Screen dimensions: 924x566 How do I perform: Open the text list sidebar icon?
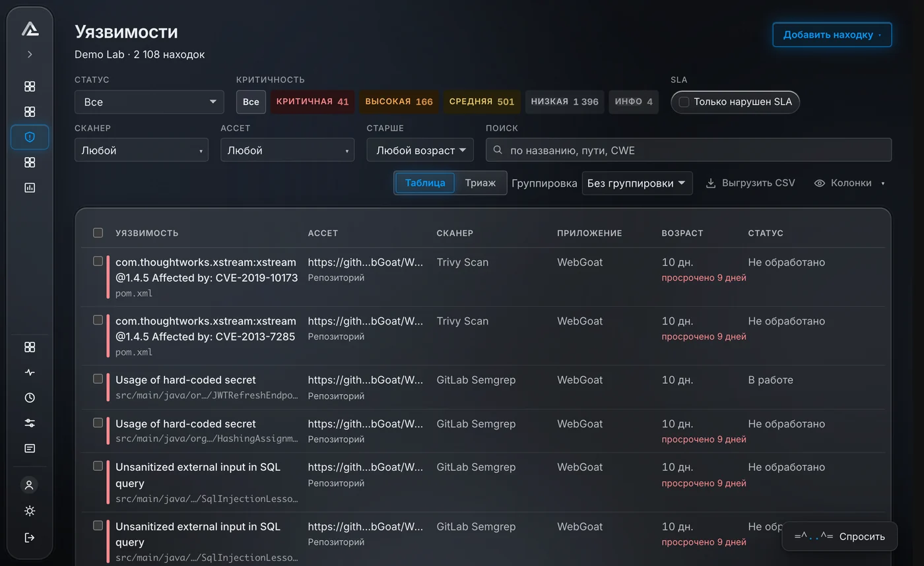pyautogui.click(x=30, y=449)
